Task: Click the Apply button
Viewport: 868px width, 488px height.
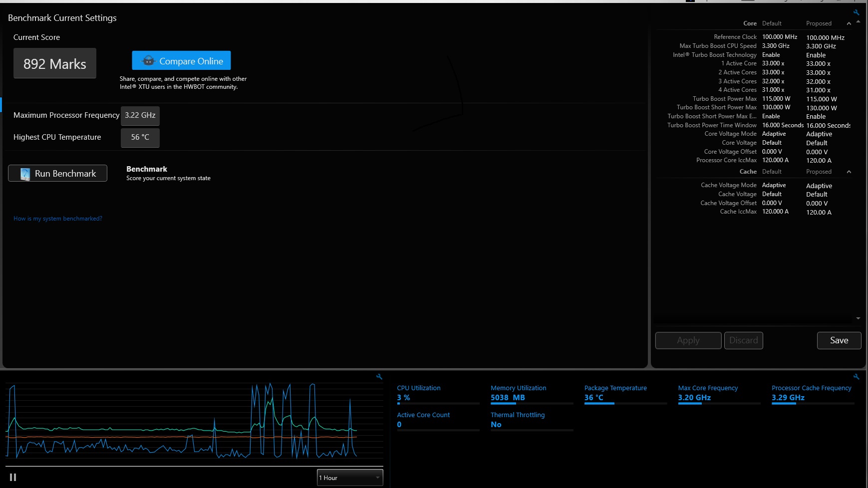Action: coord(688,340)
